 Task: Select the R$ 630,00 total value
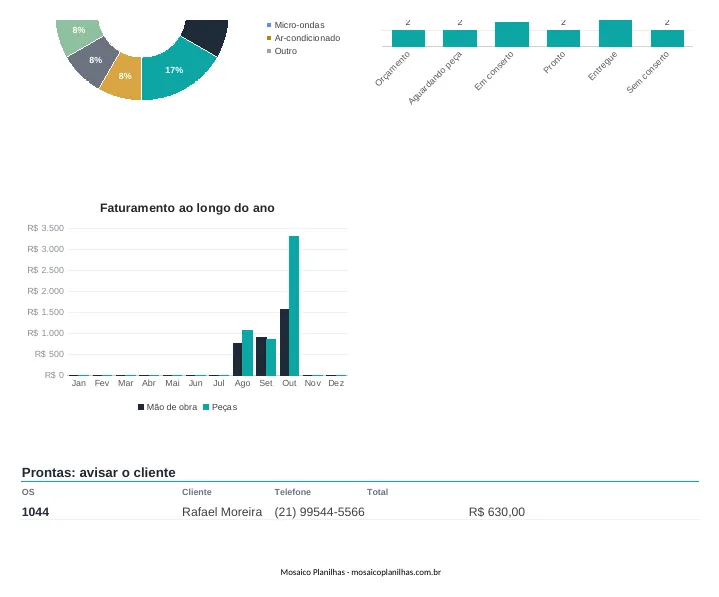tap(497, 512)
